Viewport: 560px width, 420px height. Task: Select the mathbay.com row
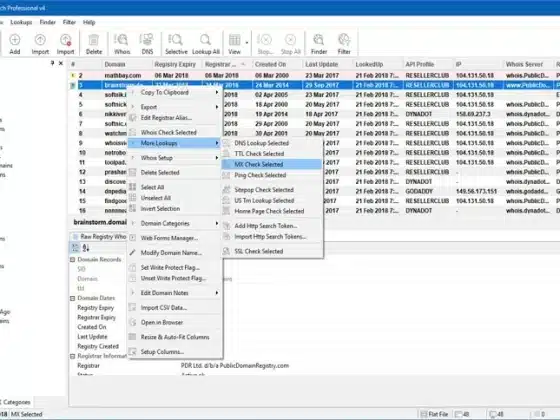314,75
